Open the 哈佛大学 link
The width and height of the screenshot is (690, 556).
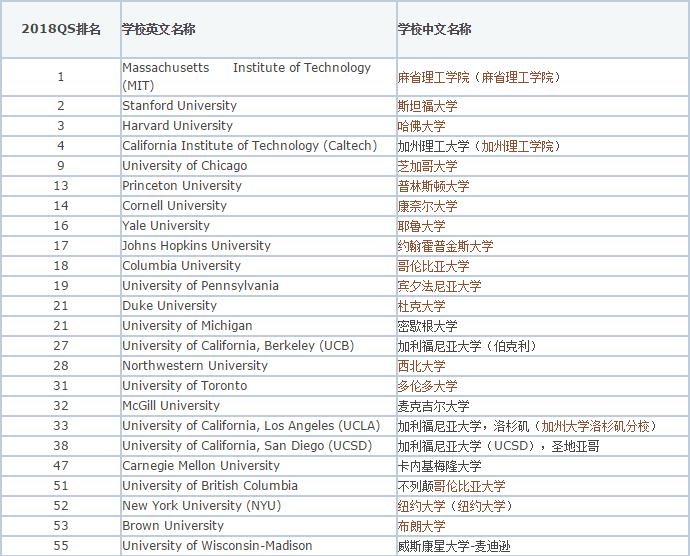[x=422, y=126]
